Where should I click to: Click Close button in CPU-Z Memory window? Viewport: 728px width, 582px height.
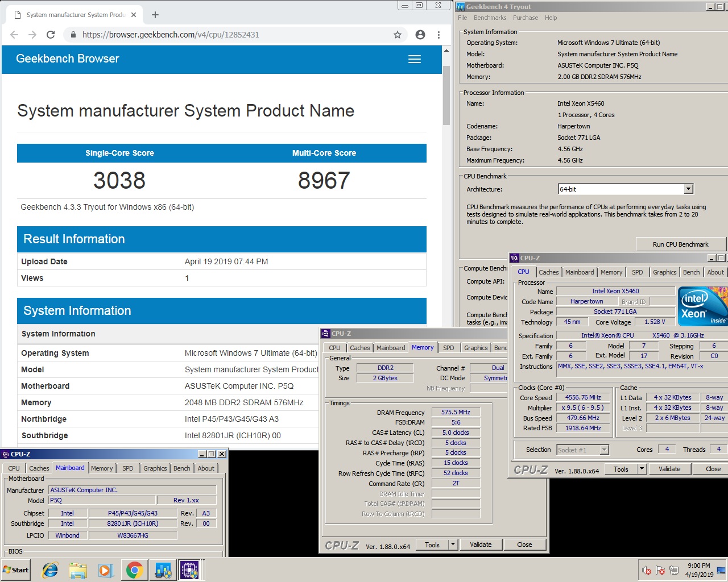point(524,544)
